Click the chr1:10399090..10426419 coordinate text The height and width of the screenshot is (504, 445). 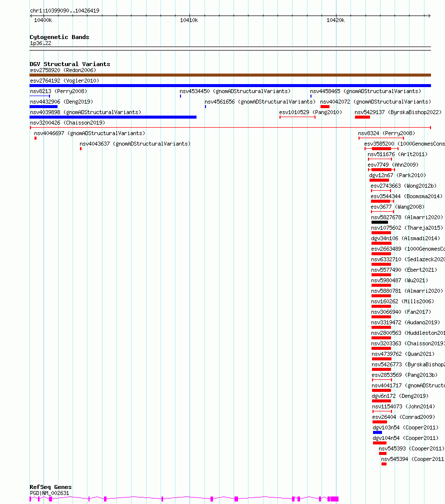[64, 11]
